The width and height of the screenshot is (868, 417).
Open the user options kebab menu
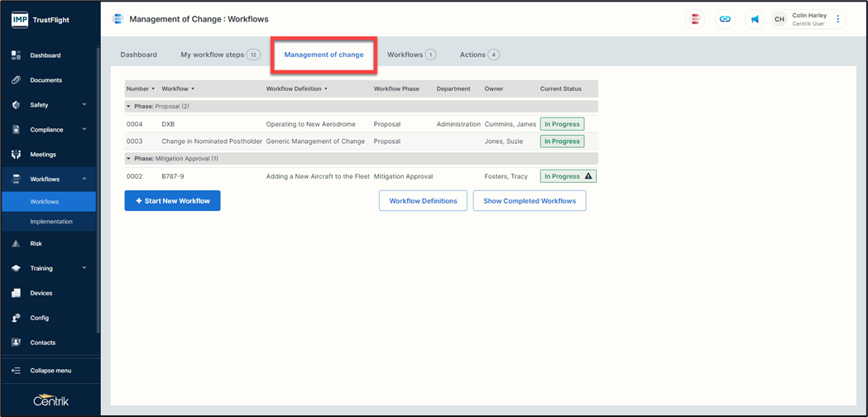point(837,19)
